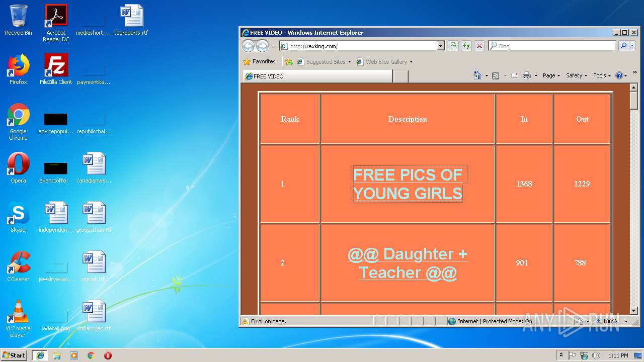This screenshot has height=362, width=644.
Task: Select the FileZilla Client desktop shortcut
Action: (56, 69)
